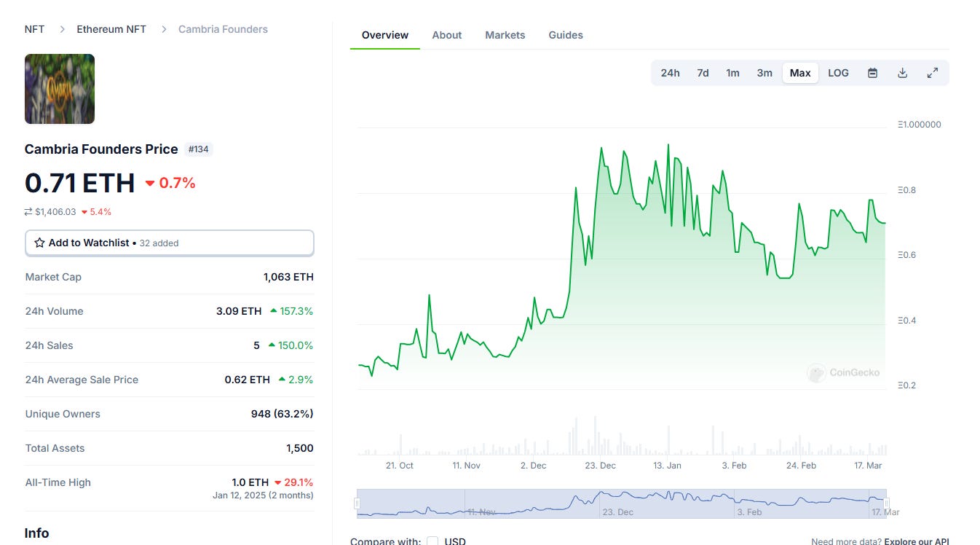Click the 3. Feb axis label under volume bars

[x=734, y=466]
